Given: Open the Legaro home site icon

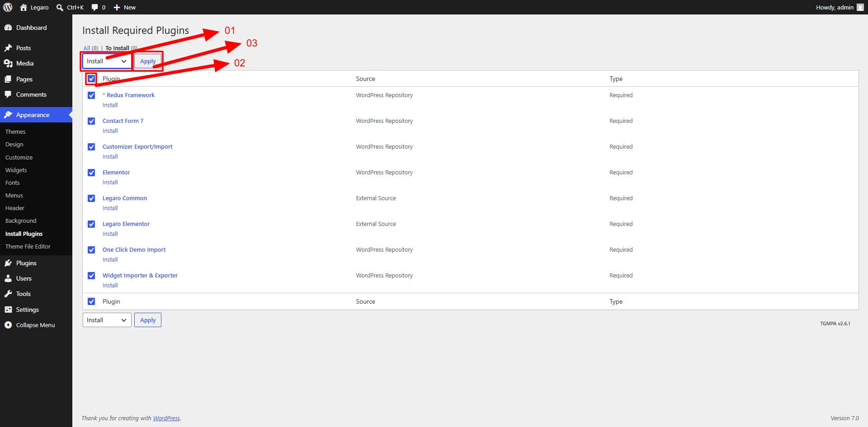Looking at the screenshot, I should [x=24, y=7].
